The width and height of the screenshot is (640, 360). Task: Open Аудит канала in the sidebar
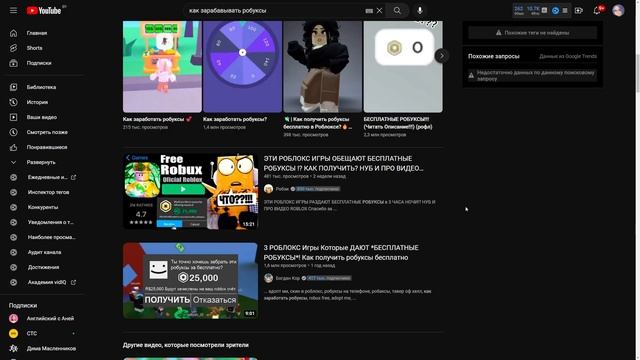pos(44,252)
